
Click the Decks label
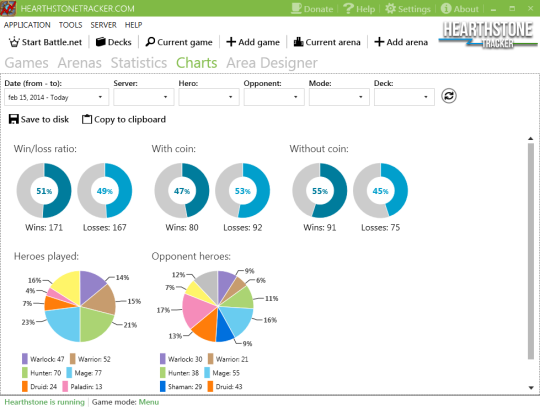[x=120, y=42]
